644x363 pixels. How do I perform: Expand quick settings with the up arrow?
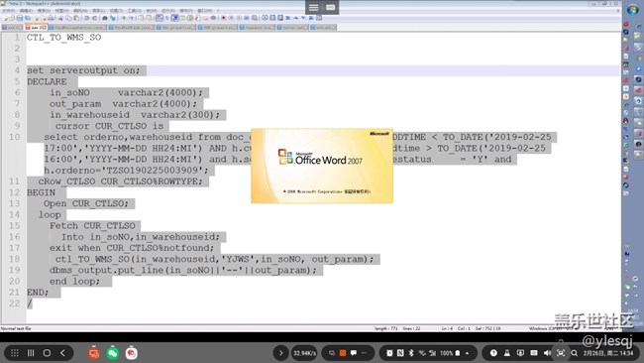(467, 353)
